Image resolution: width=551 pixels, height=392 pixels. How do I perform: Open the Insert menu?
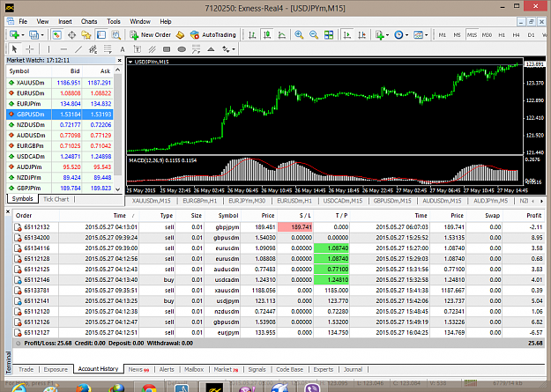click(65, 21)
